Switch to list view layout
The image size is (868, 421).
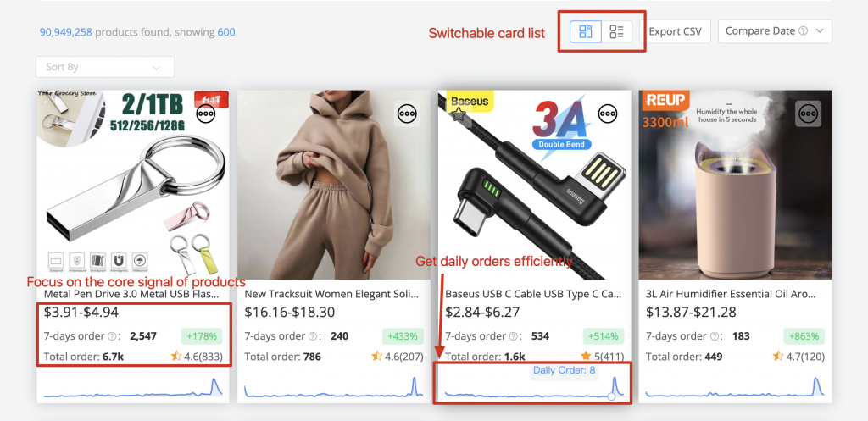tap(616, 31)
